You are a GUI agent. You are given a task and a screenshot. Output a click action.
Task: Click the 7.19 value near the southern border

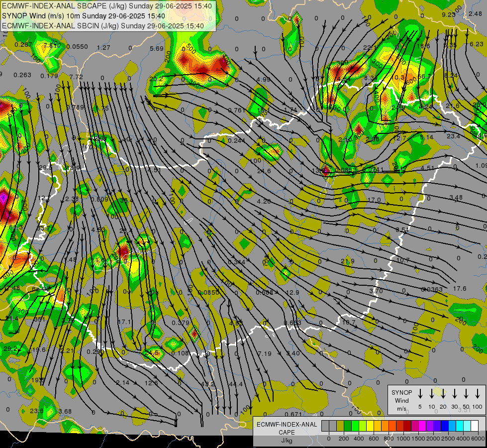[265, 354]
